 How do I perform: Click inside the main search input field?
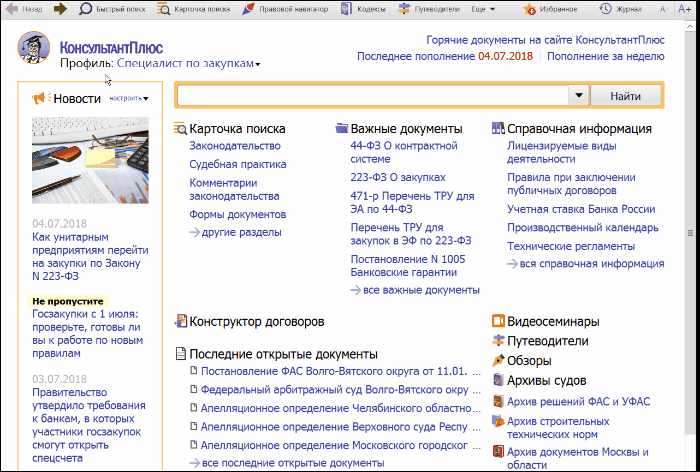tap(373, 95)
